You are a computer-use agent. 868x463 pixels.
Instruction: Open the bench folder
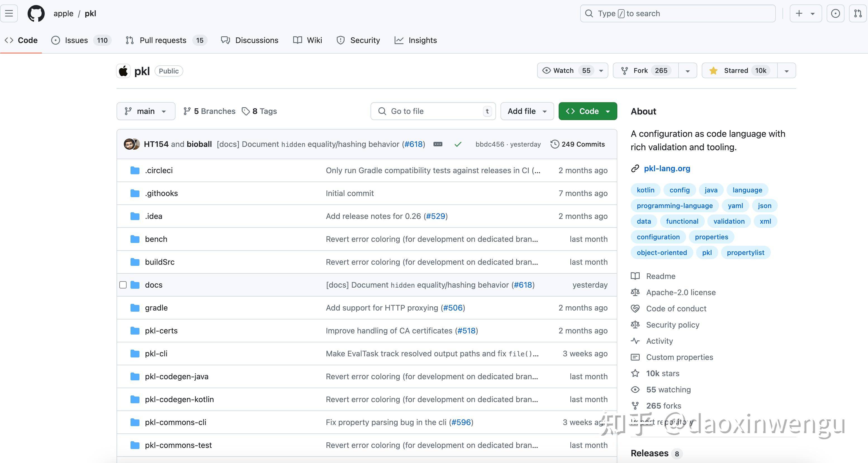(x=156, y=239)
